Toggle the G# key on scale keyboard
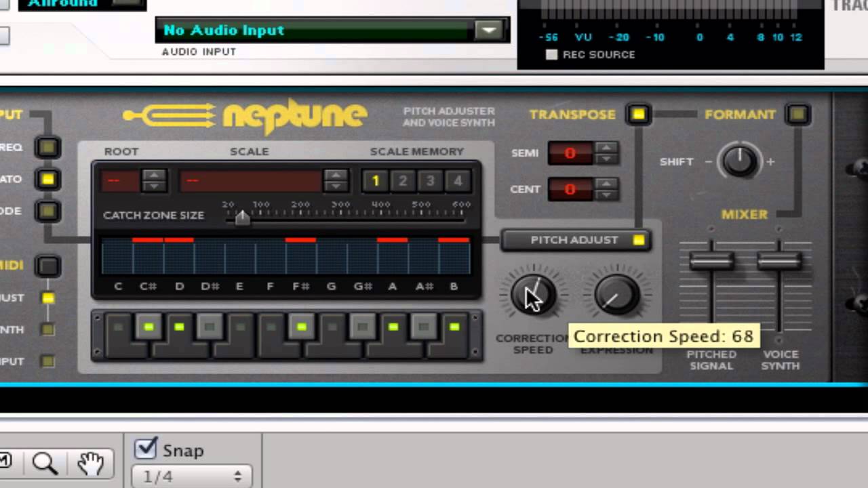This screenshot has width=868, height=488. pyautogui.click(x=363, y=327)
